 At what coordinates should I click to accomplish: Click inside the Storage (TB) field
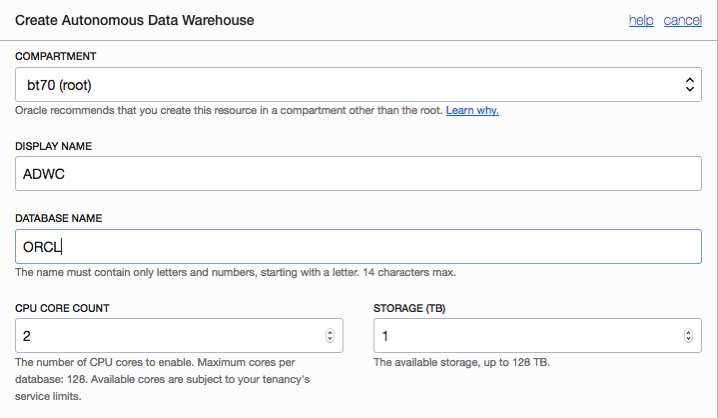[525, 336]
